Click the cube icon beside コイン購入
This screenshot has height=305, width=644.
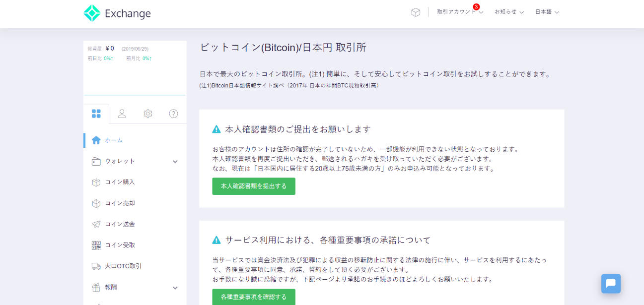click(x=96, y=183)
